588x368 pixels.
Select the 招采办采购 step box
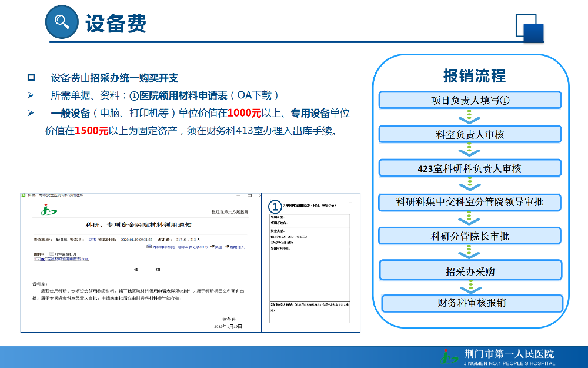click(470, 271)
